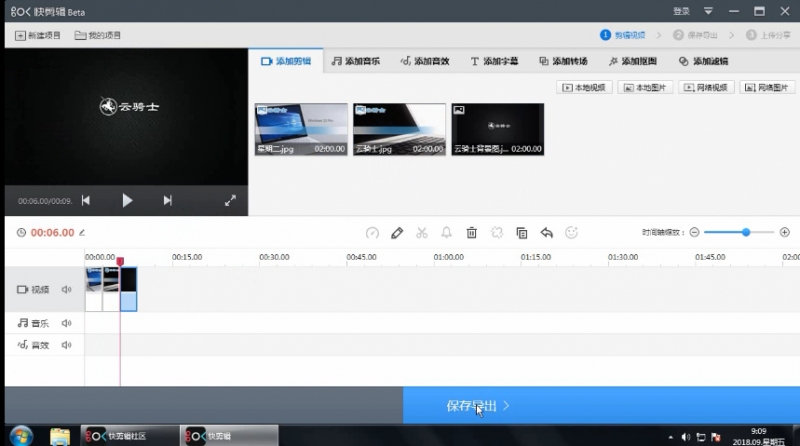Mute the 音效 track
The height and width of the screenshot is (446, 800).
[x=66, y=345]
